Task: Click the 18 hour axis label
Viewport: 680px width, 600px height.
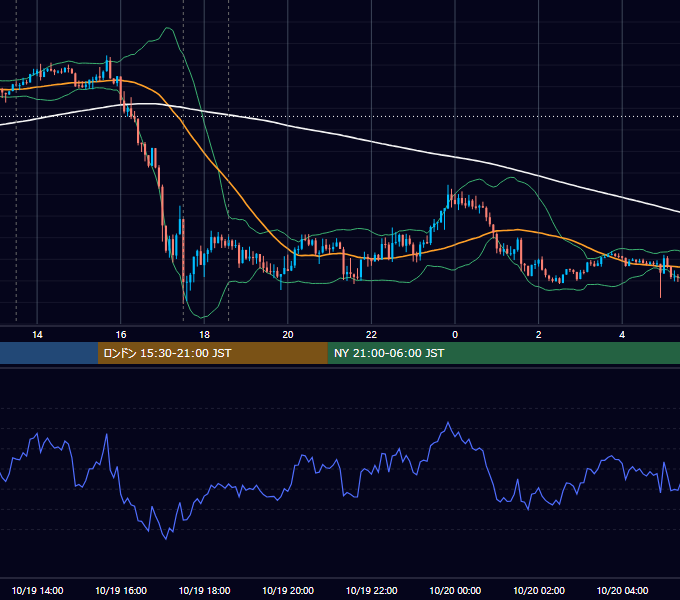Action: point(204,335)
